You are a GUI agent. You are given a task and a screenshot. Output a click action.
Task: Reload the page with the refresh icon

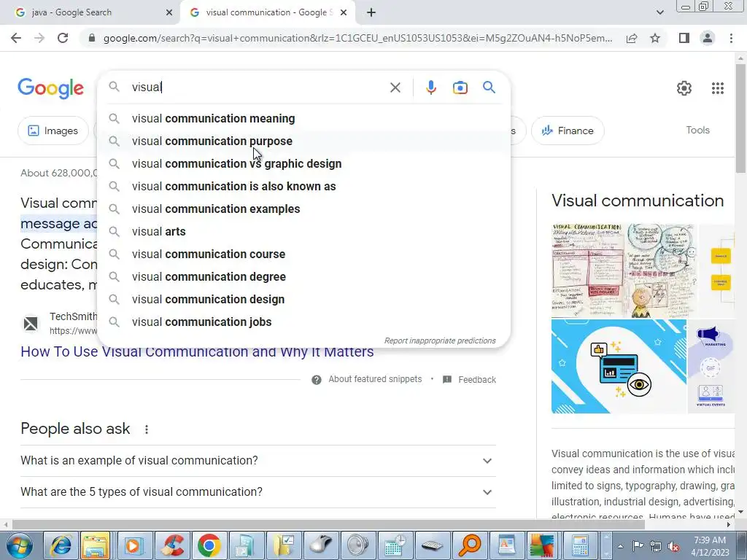tap(63, 38)
